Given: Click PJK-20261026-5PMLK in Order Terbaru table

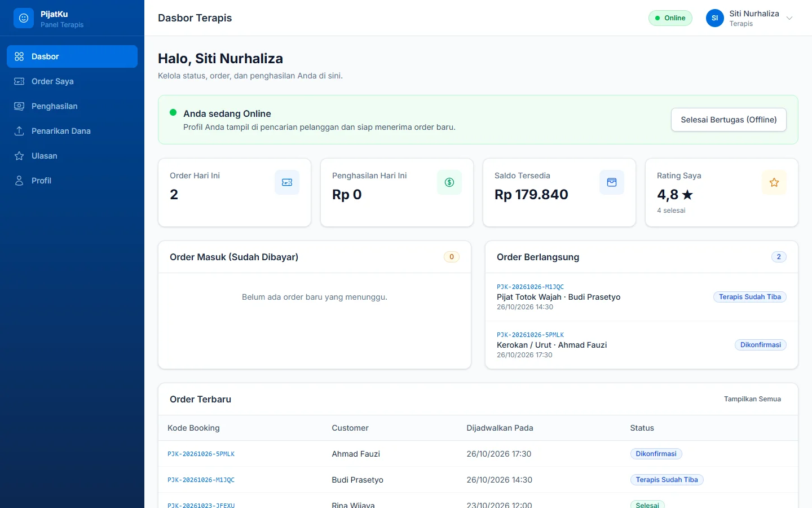Looking at the screenshot, I should [201, 454].
